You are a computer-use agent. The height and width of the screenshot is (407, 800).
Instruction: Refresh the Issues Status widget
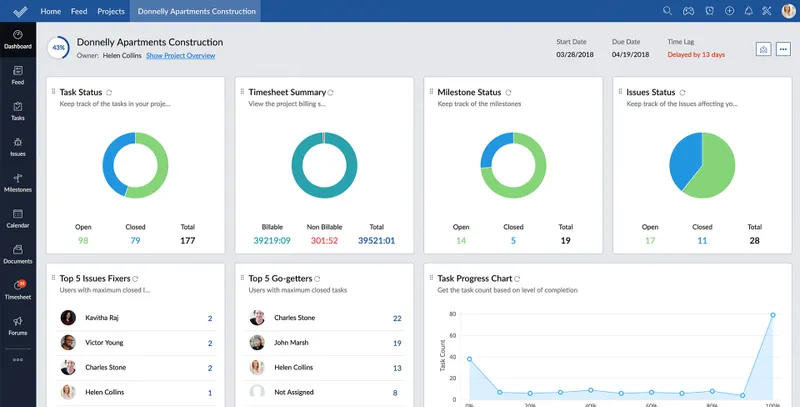tap(682, 93)
